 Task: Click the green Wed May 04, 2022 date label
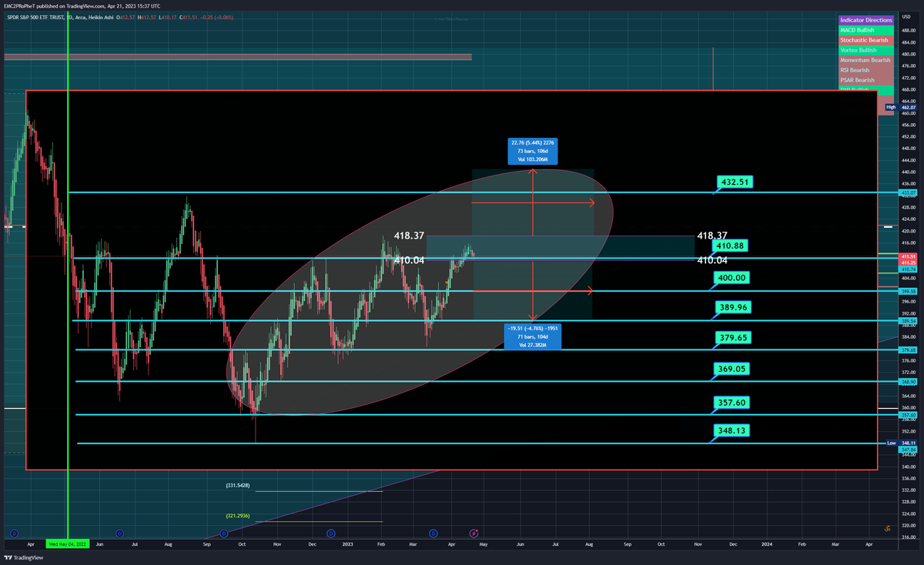(x=68, y=543)
